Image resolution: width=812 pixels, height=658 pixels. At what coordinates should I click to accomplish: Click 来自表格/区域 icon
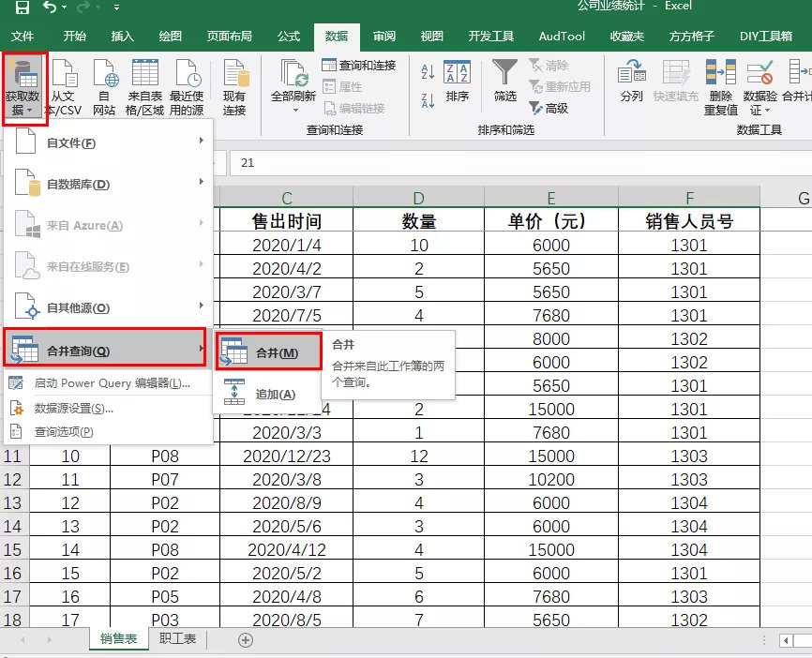pyautogui.click(x=145, y=72)
